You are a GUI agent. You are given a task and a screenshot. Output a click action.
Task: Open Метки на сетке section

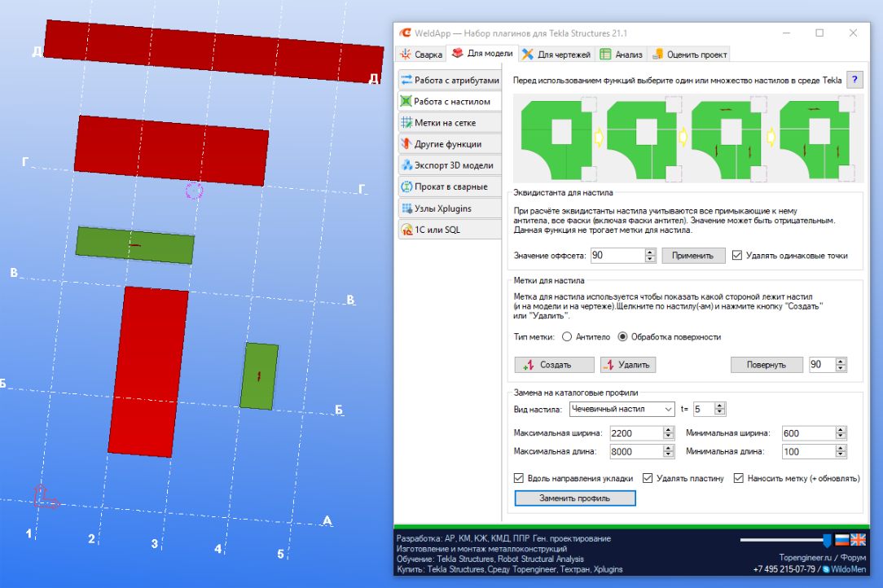[450, 123]
